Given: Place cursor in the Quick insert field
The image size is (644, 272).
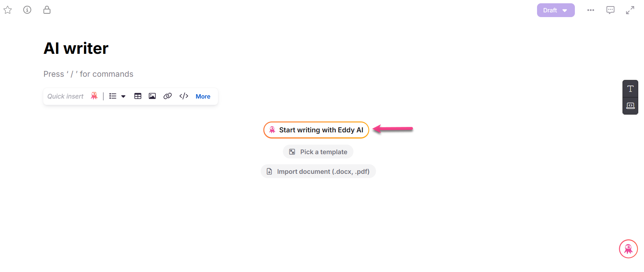Looking at the screenshot, I should point(65,96).
